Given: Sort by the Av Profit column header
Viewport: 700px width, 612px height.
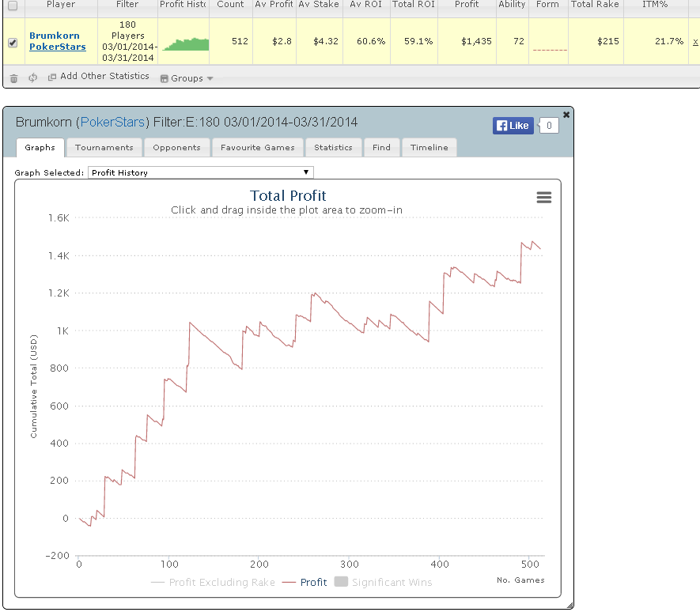Looking at the screenshot, I should pos(274,5).
